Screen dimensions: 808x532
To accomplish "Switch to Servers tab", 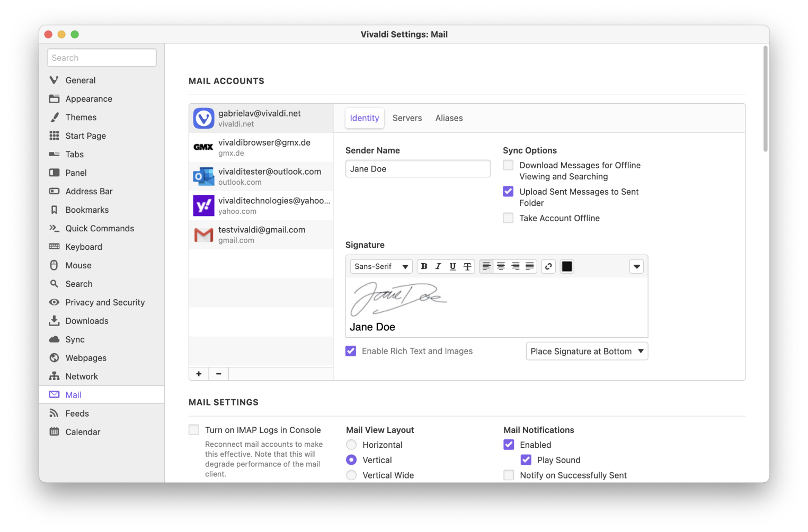I will point(407,118).
